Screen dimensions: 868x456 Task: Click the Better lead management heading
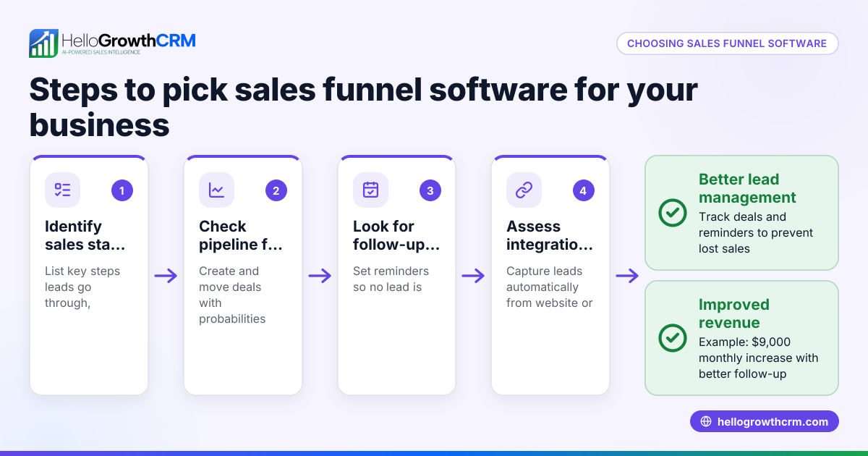[747, 188]
